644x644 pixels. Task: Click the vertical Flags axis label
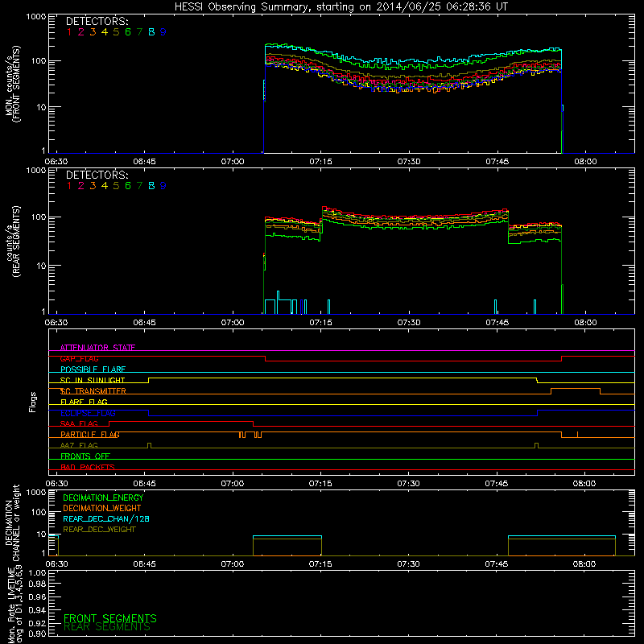point(33,402)
